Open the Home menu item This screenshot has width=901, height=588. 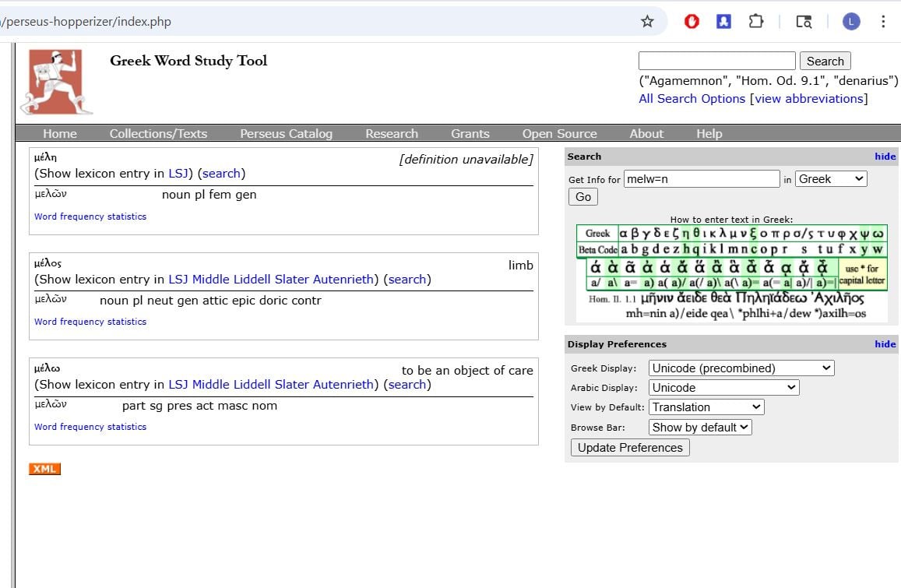pyautogui.click(x=60, y=133)
